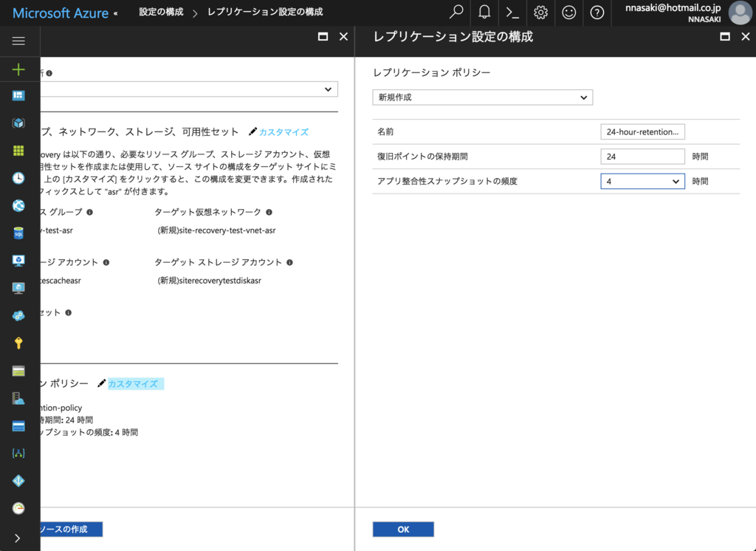Click the green plus New resource icon
The height and width of the screenshot is (551, 756).
click(18, 69)
